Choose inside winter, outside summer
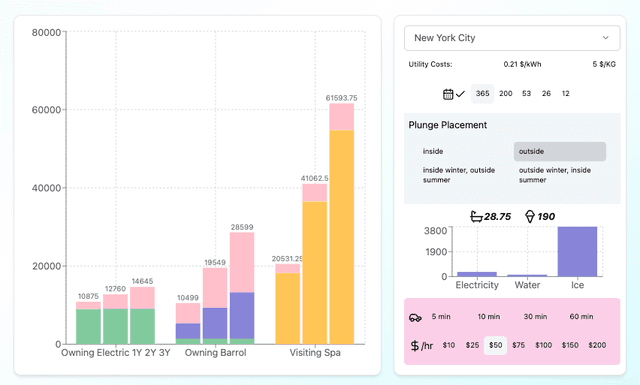 [x=459, y=175]
